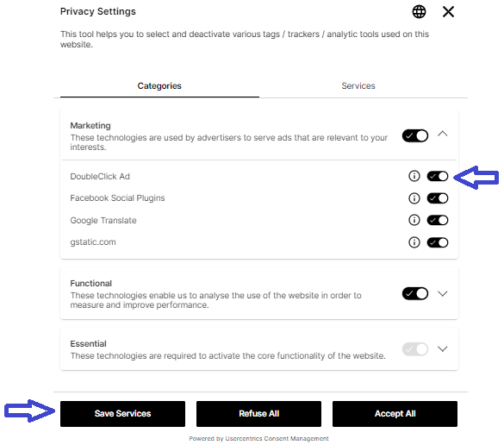Show info for gstatic.com
This screenshot has width=504, height=445.
click(414, 242)
